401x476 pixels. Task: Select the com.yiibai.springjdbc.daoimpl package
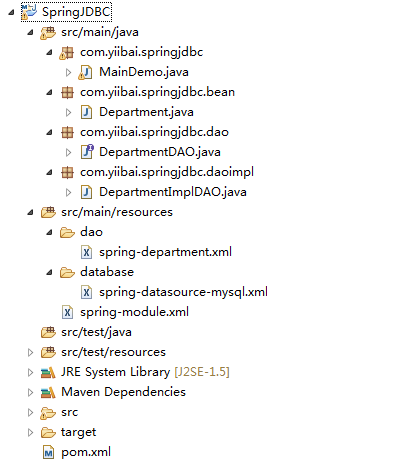[167, 172]
